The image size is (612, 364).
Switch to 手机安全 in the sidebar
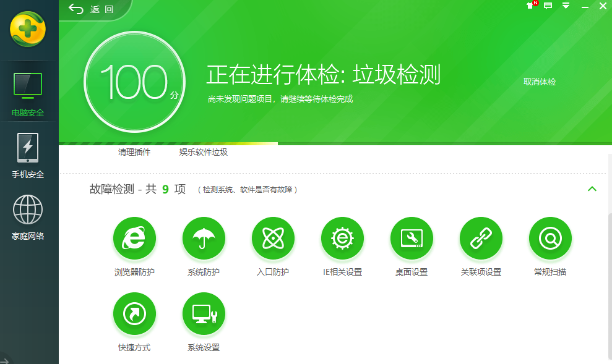27,154
